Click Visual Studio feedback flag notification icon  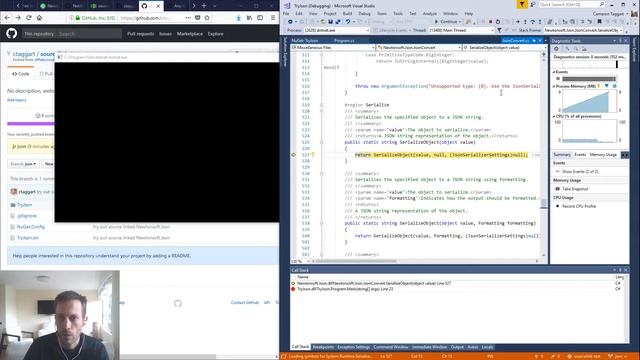(x=522, y=4)
